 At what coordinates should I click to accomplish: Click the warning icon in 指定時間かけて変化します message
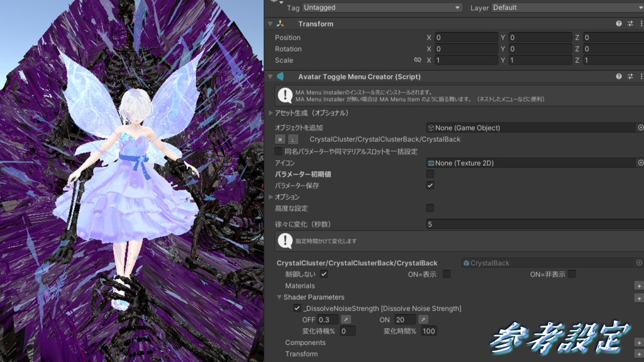(x=286, y=242)
